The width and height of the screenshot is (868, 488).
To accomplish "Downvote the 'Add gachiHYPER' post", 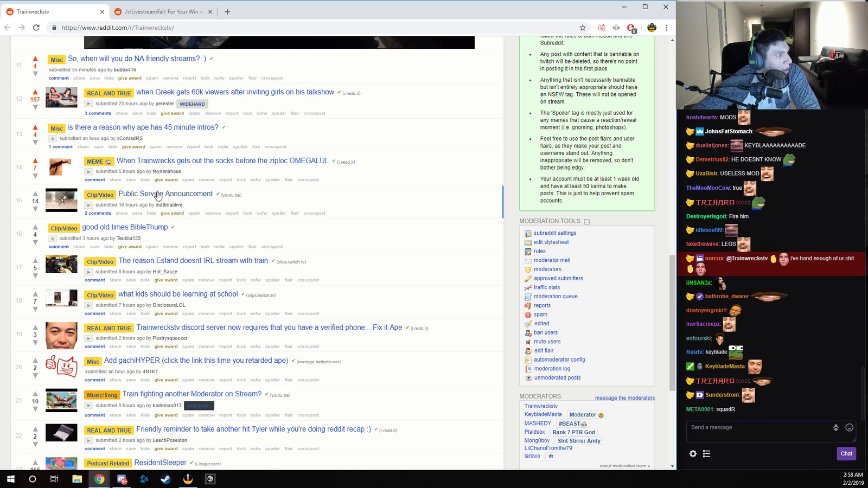I will click(x=35, y=376).
